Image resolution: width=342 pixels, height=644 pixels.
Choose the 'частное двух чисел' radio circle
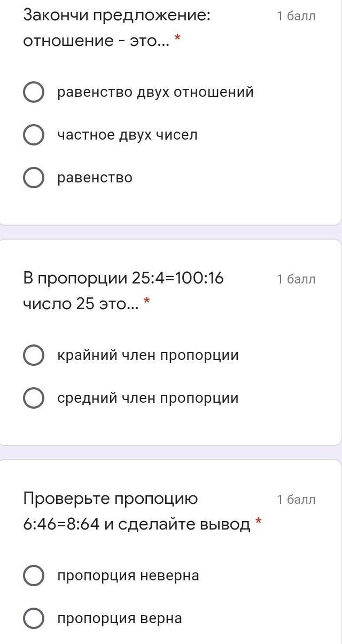click(34, 135)
